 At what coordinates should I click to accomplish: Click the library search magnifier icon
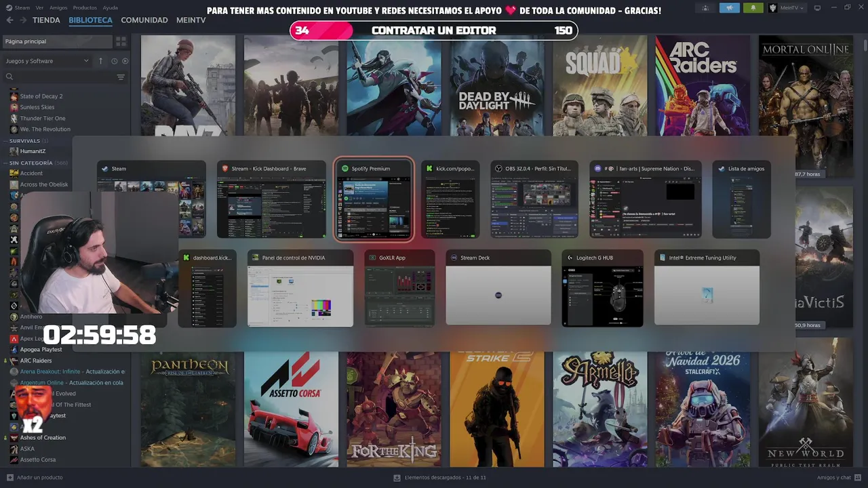click(x=9, y=77)
